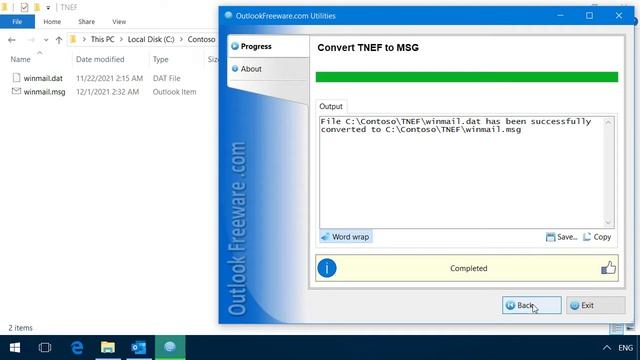
Task: Expand chevron before This PC in breadcrumb
Action: coord(84,39)
